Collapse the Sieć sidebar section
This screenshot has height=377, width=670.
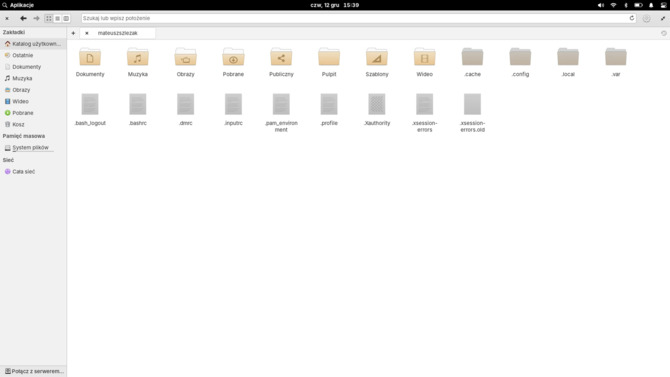coord(8,160)
